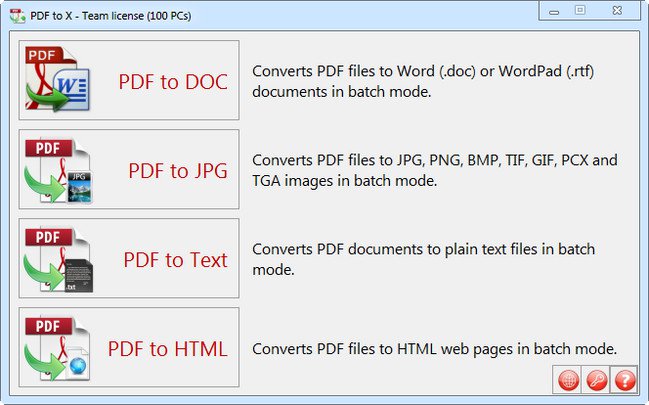Click the description about HTML web pages
The height and width of the screenshot is (405, 649).
tap(435, 349)
